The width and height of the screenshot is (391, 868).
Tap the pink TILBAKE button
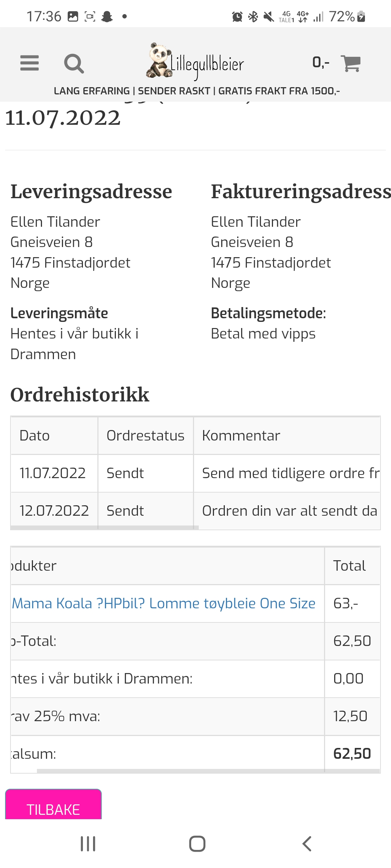click(53, 804)
